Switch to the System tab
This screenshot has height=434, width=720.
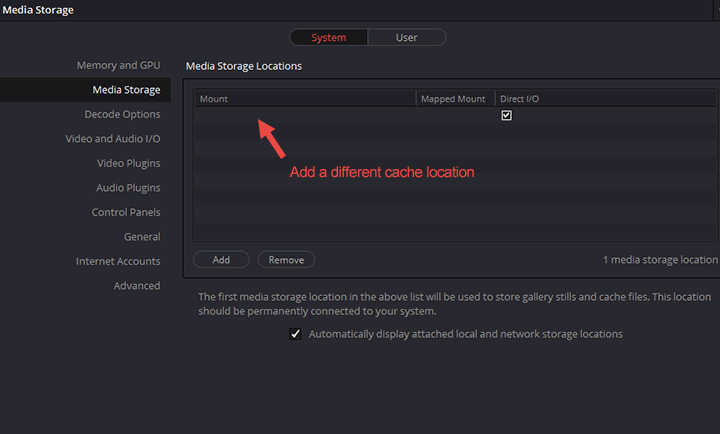click(329, 38)
